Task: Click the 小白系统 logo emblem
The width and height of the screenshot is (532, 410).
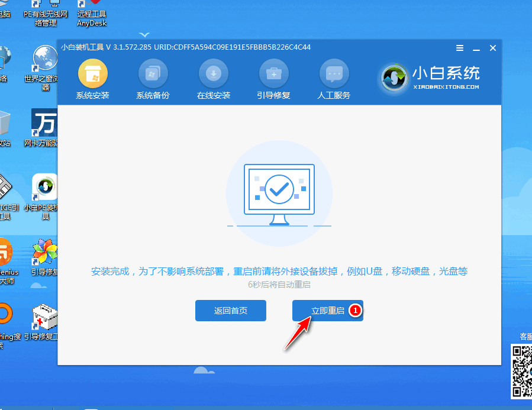Action: point(394,78)
